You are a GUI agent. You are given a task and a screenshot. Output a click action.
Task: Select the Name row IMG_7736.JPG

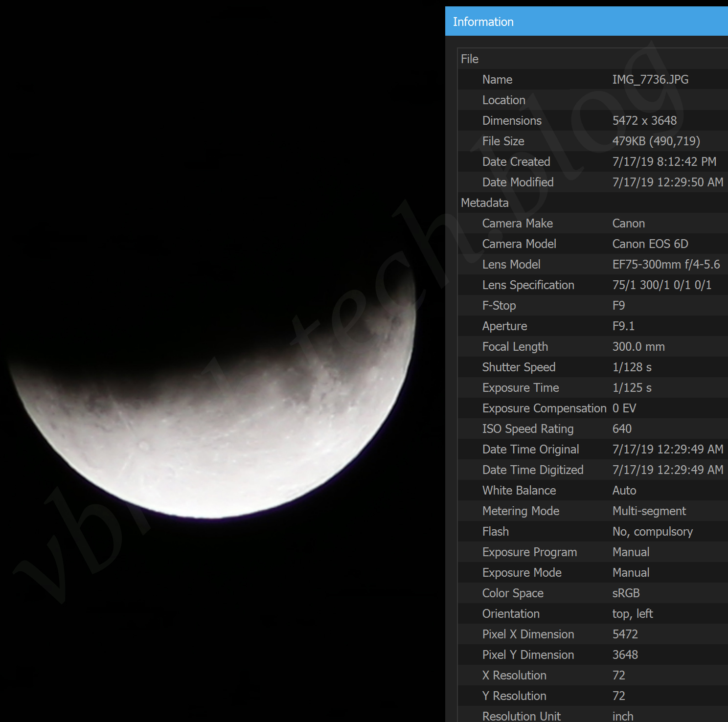click(x=592, y=80)
